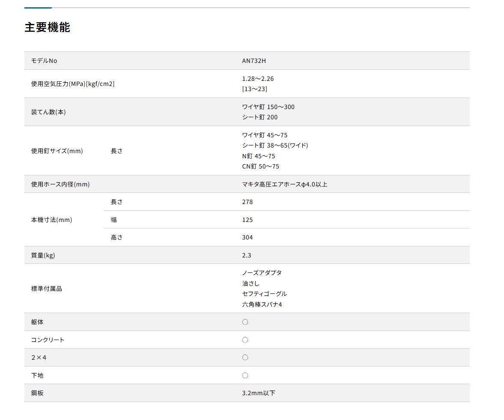
Task: Click the circle mark in the 躯体 row
Action: (245, 322)
